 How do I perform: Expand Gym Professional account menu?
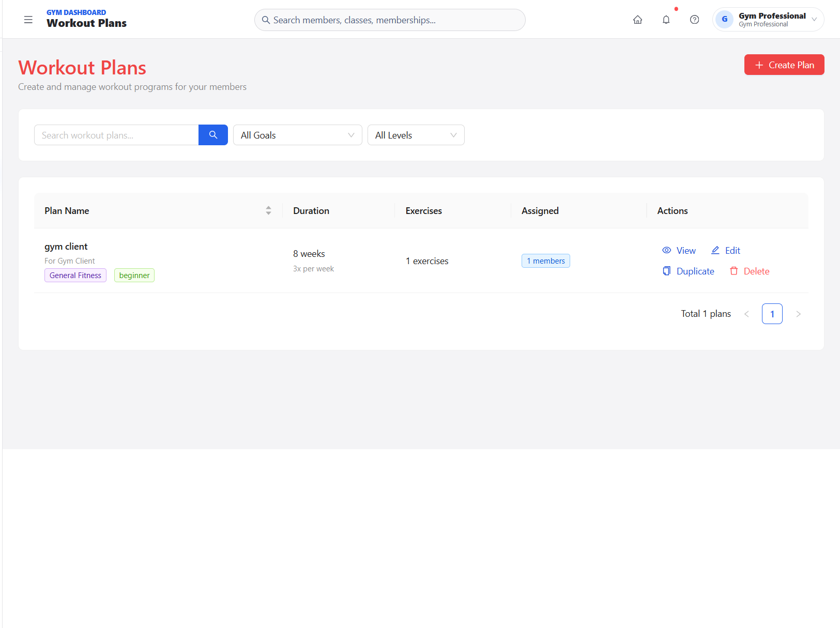click(x=768, y=20)
